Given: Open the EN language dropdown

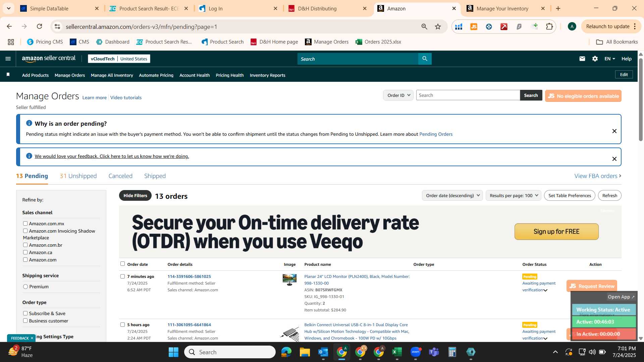Looking at the screenshot, I should (x=609, y=59).
